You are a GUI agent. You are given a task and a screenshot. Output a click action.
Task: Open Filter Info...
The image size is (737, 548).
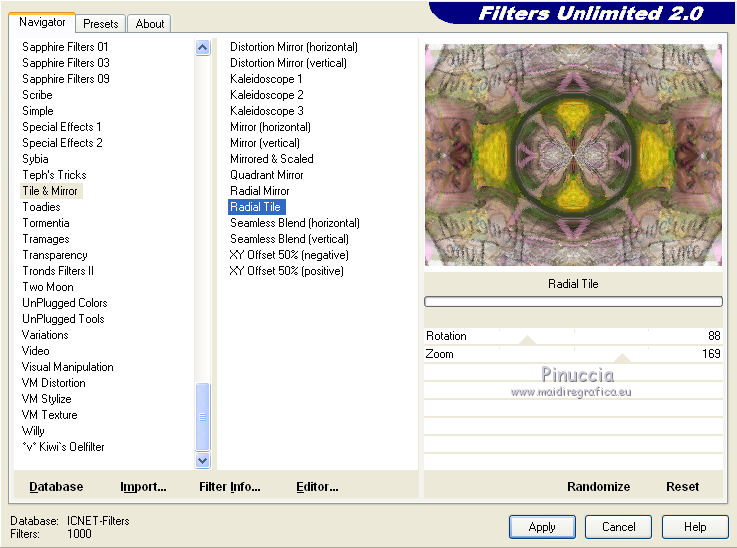(x=229, y=486)
